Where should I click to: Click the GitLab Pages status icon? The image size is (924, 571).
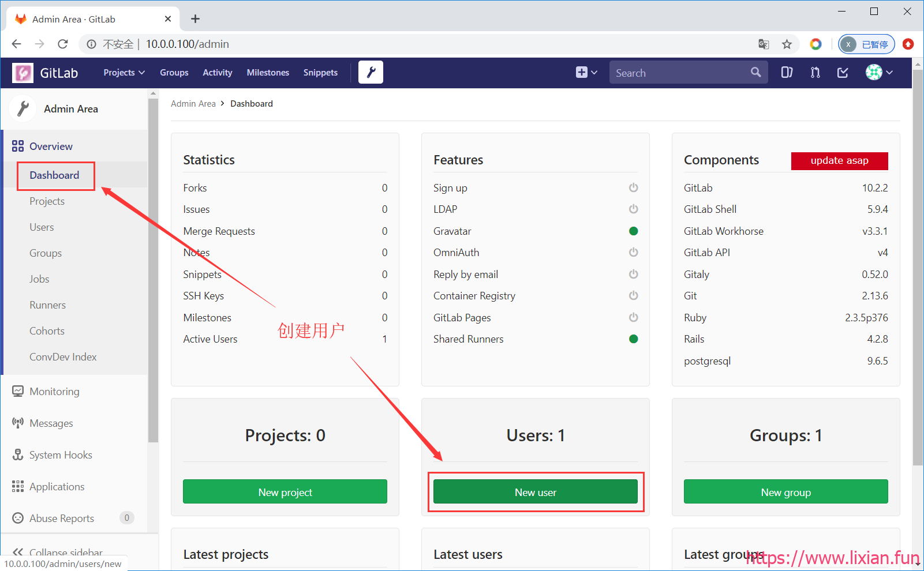tap(633, 317)
